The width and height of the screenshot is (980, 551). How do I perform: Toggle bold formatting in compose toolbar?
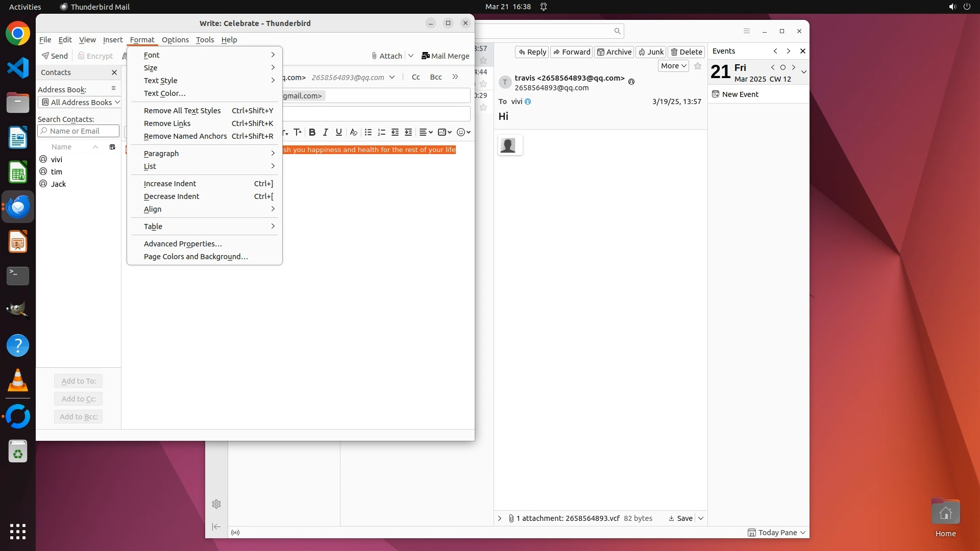click(312, 132)
